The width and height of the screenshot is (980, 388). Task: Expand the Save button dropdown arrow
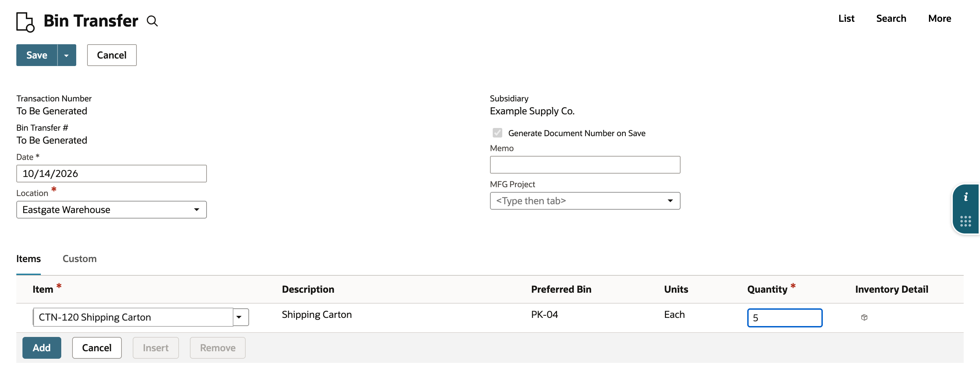point(67,55)
